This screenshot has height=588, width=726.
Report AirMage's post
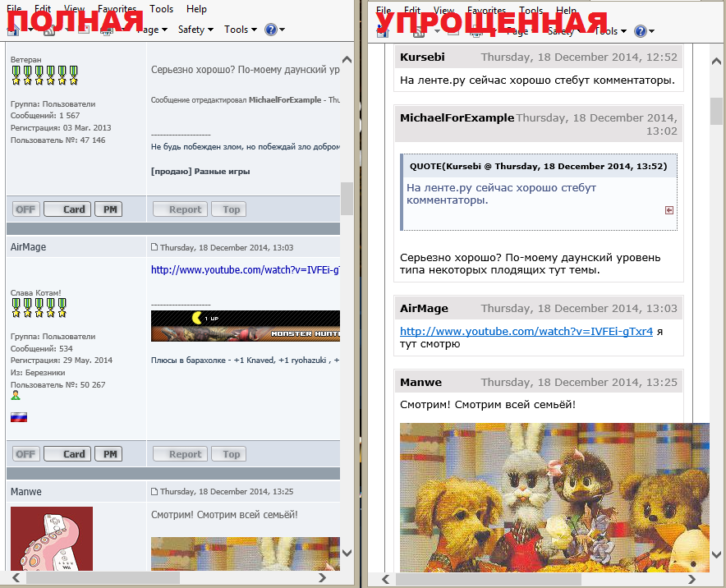(x=181, y=454)
